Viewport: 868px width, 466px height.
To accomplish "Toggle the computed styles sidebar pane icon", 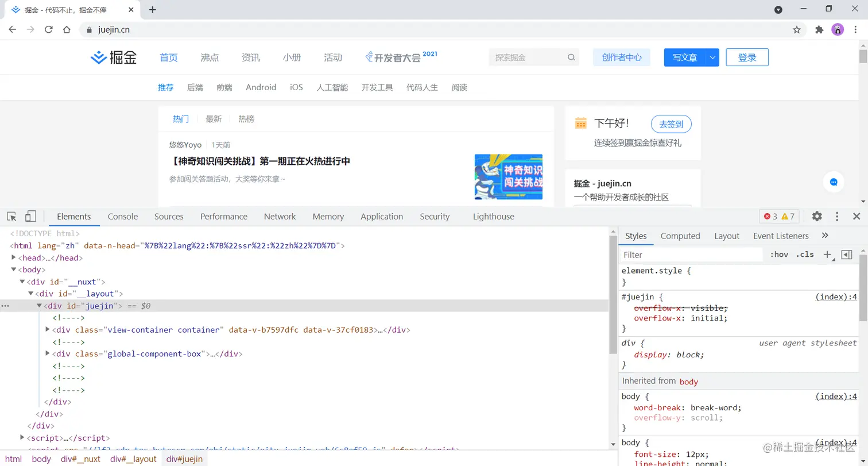I will click(846, 255).
